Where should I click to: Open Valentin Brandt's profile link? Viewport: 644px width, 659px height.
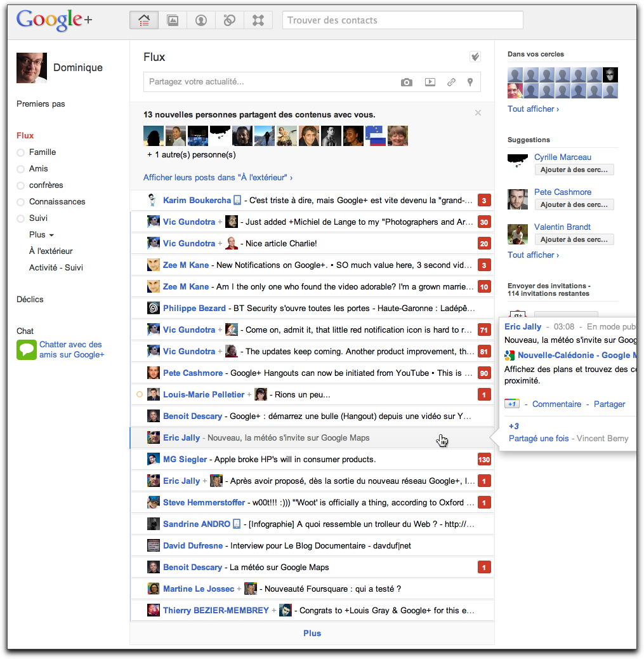click(x=562, y=227)
